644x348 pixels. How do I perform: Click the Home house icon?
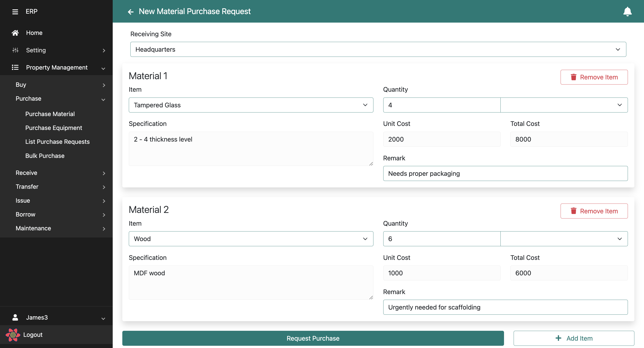tap(15, 33)
